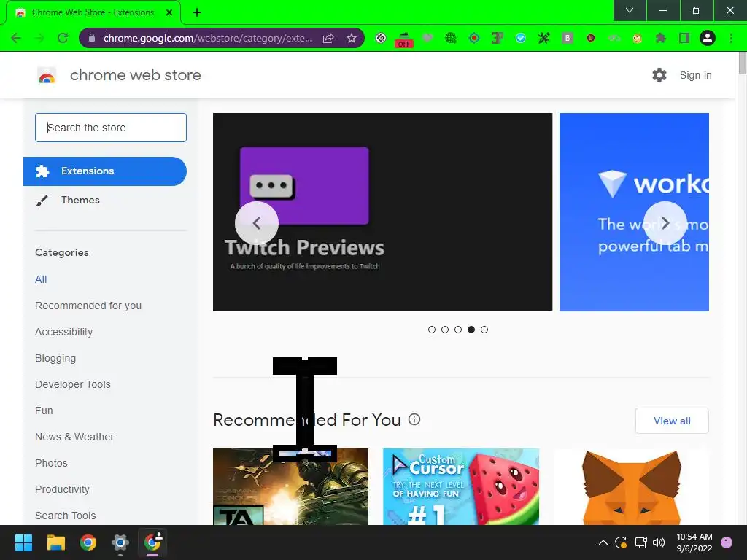The image size is (747, 560).
Task: Click the back navigation arrow
Action: [x=16, y=38]
